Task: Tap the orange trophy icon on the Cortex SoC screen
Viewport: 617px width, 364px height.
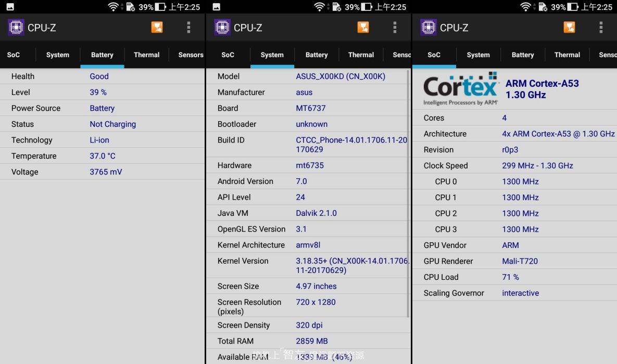Action: [x=569, y=28]
